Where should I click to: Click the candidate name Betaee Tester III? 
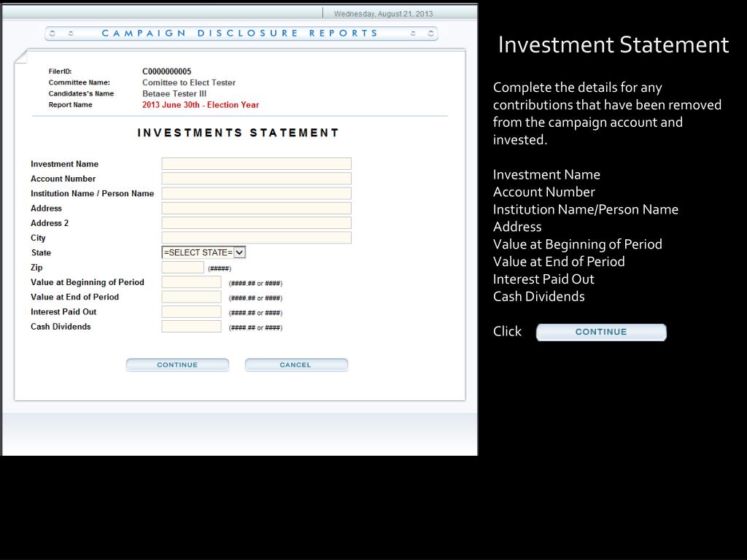[174, 94]
